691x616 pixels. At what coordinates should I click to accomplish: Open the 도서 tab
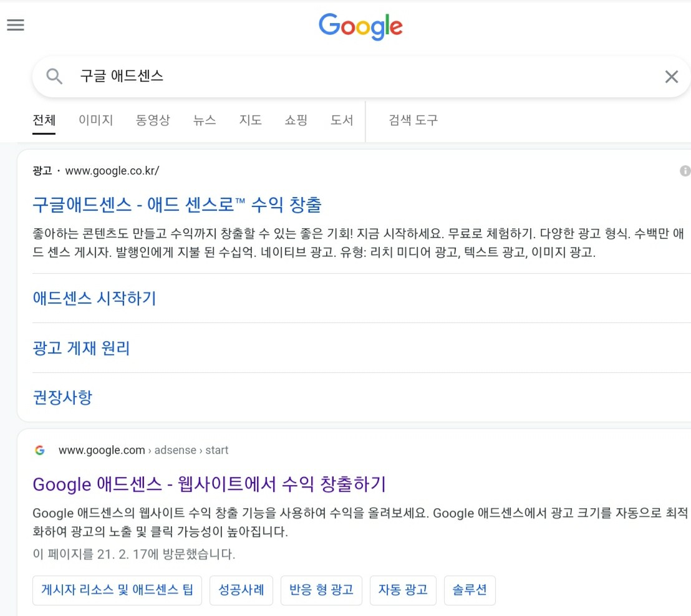[x=342, y=120]
